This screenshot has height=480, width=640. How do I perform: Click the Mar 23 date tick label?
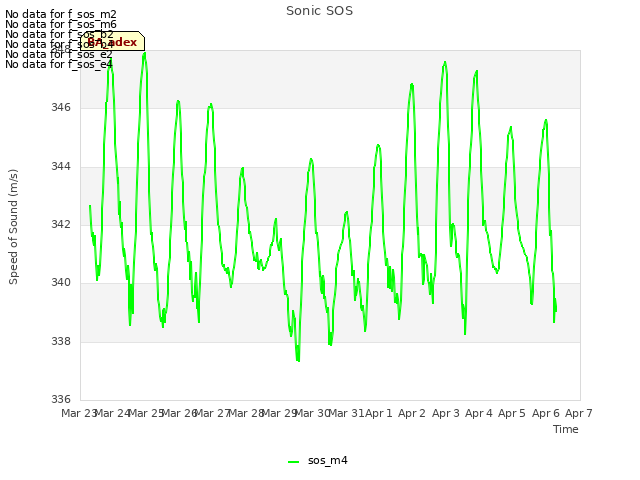[x=79, y=413]
